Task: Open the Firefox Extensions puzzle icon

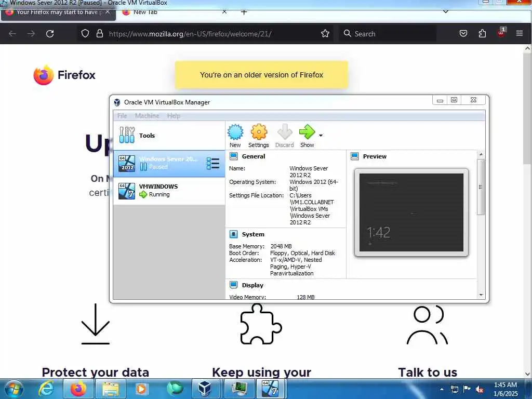Action: tap(482, 34)
